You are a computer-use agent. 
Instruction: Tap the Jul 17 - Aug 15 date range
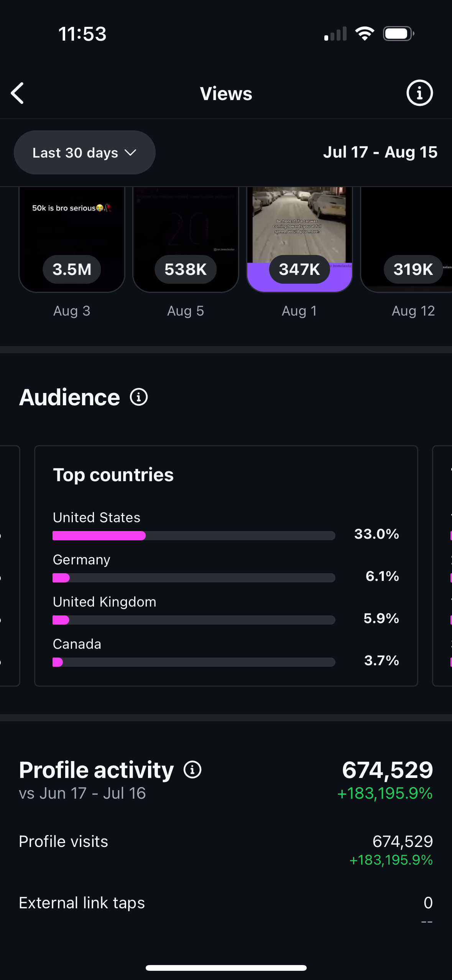[380, 152]
